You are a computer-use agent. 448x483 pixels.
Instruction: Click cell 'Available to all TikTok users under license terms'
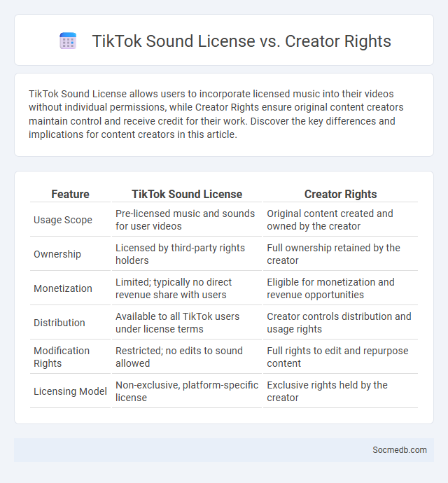point(187,323)
